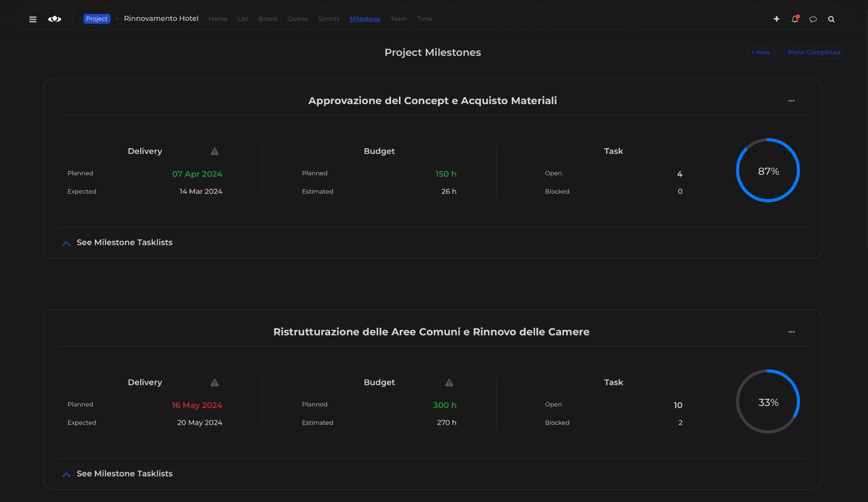Image resolution: width=868 pixels, height=502 pixels.
Task: Click the app logo icon
Action: (55, 19)
